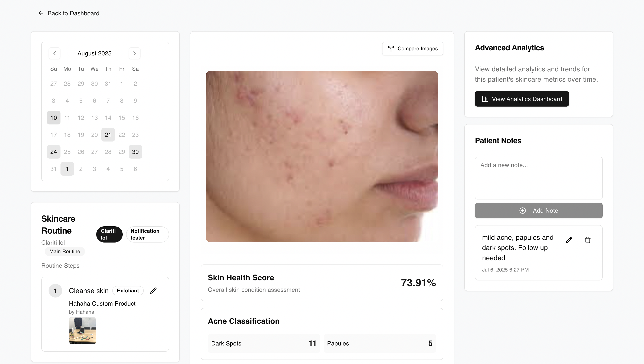Click the patient skin photo
Screen dimensions: 644x364
point(322,156)
